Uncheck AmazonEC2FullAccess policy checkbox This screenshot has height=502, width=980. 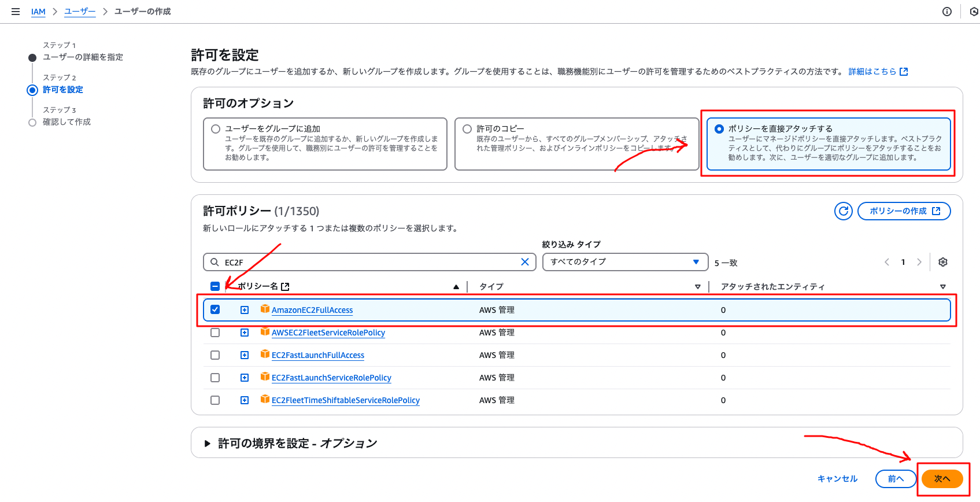click(x=215, y=309)
